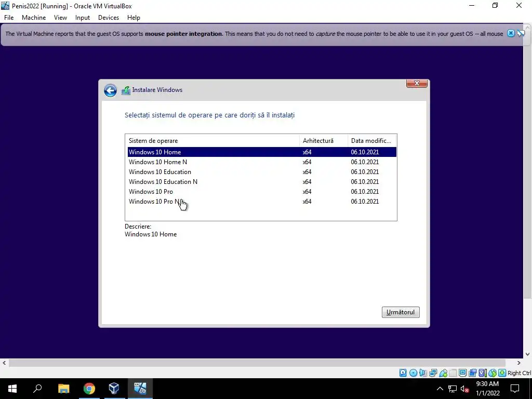The image size is (532, 399).
Task: Click the mouse integration status icon
Action: coord(493,373)
